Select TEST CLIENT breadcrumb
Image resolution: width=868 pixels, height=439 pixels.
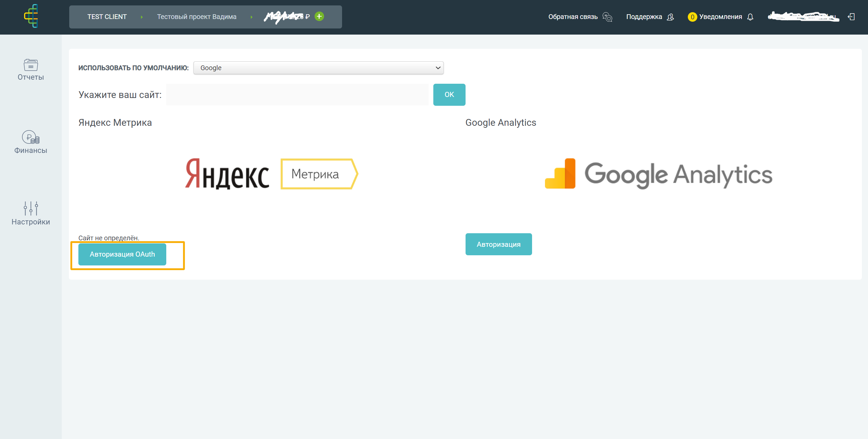coord(107,17)
